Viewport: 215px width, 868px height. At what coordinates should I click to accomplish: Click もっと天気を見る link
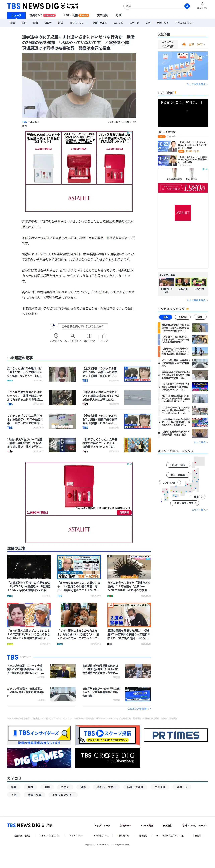pyautogui.click(x=197, y=84)
